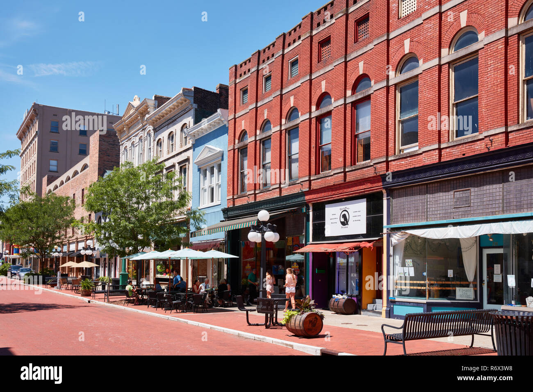Image resolution: width=533 pixels, height=392 pixels.
Task: Click the alamy logo in the footer bar
Action: 41,374
